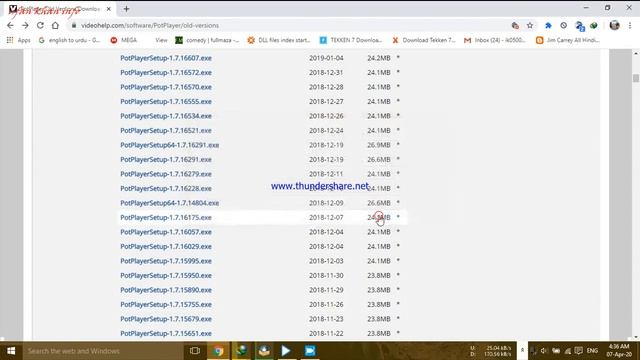The height and width of the screenshot is (360, 640).
Task: Download PotPlayerSetup-1.7.15995.exe
Action: [x=166, y=261]
